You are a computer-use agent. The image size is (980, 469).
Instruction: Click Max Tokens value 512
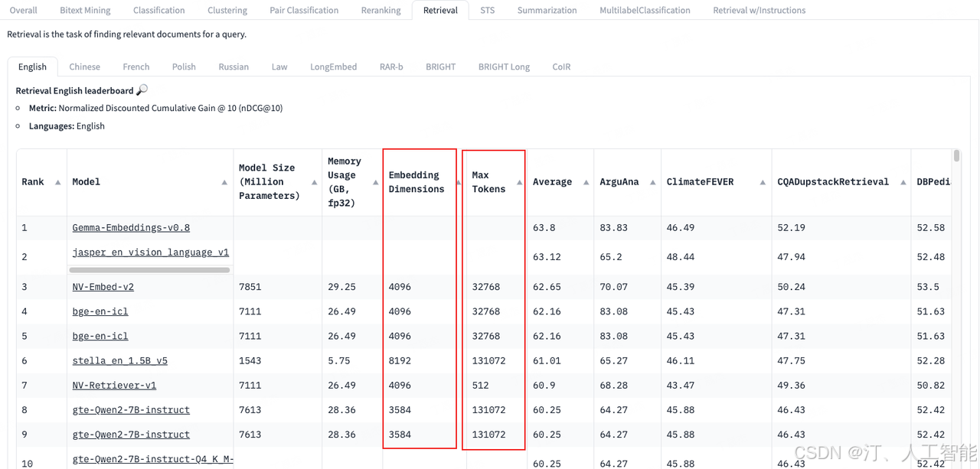pyautogui.click(x=481, y=385)
